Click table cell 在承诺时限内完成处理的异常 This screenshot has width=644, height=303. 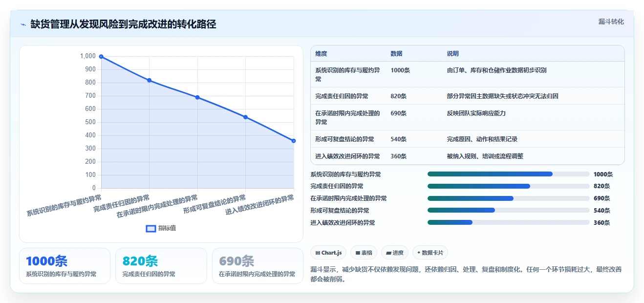click(x=347, y=117)
